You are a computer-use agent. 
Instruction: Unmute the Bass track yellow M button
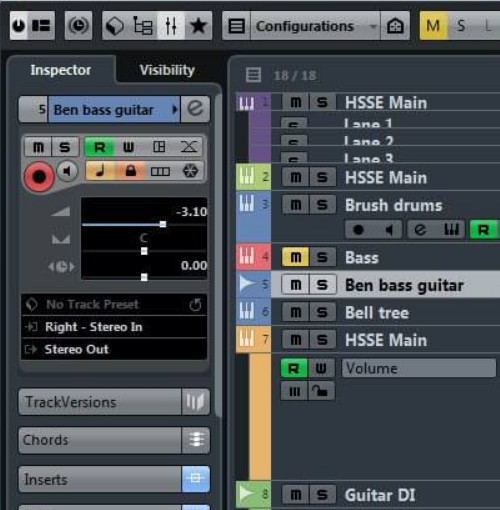click(x=296, y=257)
